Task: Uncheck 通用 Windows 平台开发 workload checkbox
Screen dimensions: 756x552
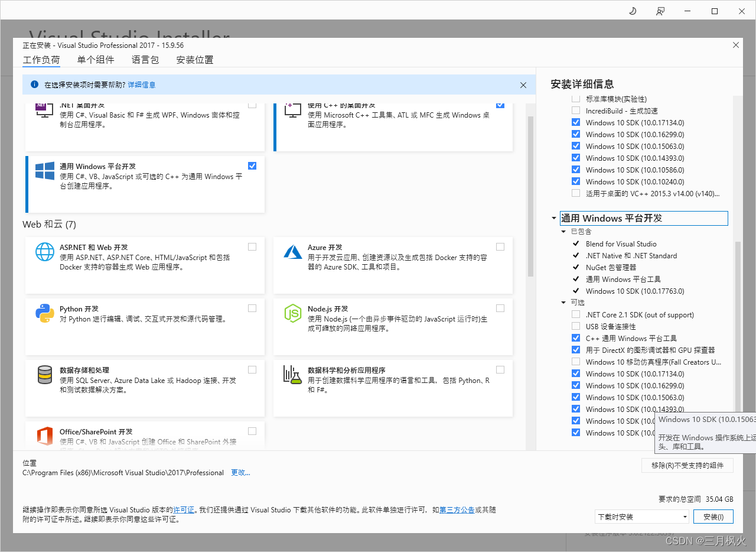Action: 252,166
